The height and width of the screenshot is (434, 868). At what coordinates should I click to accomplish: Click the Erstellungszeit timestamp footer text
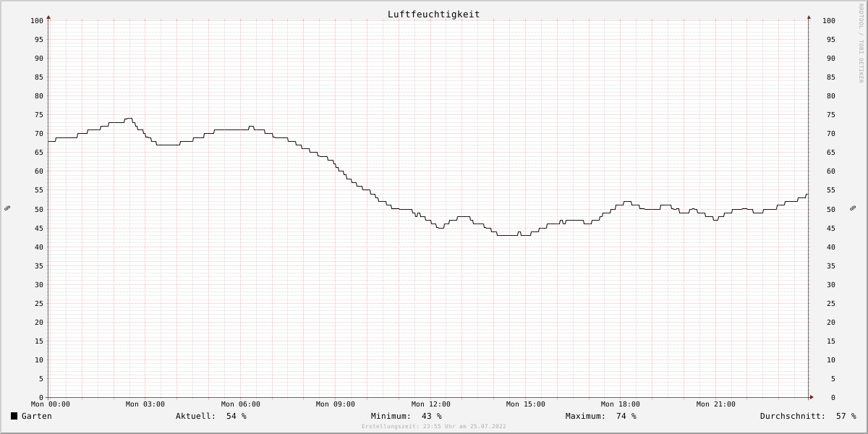[x=434, y=427]
